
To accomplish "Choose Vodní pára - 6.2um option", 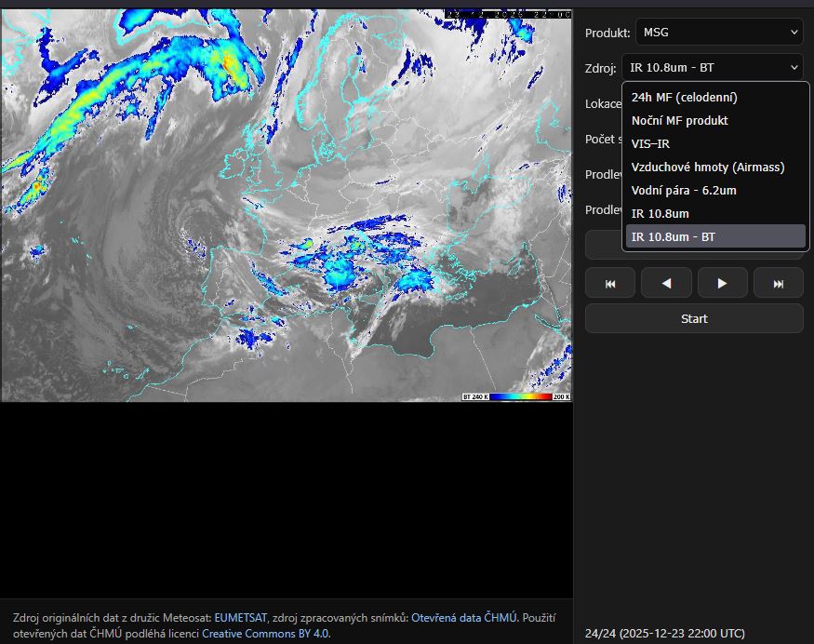I will click(x=684, y=190).
